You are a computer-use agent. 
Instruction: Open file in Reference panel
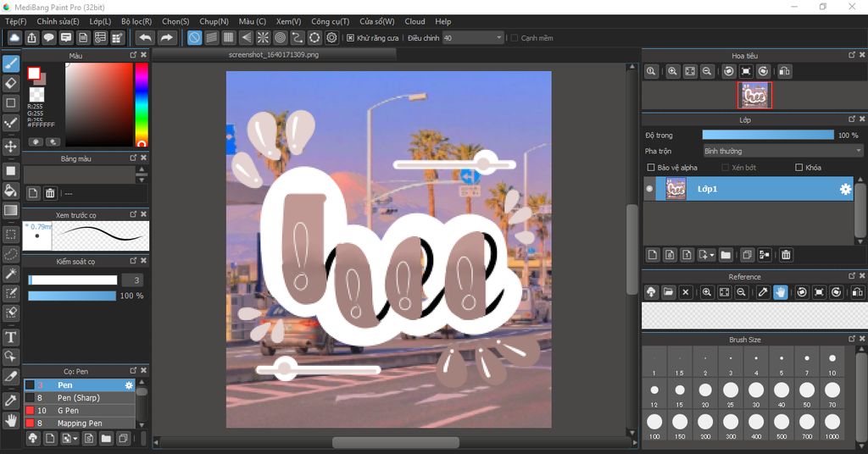pyautogui.click(x=668, y=292)
